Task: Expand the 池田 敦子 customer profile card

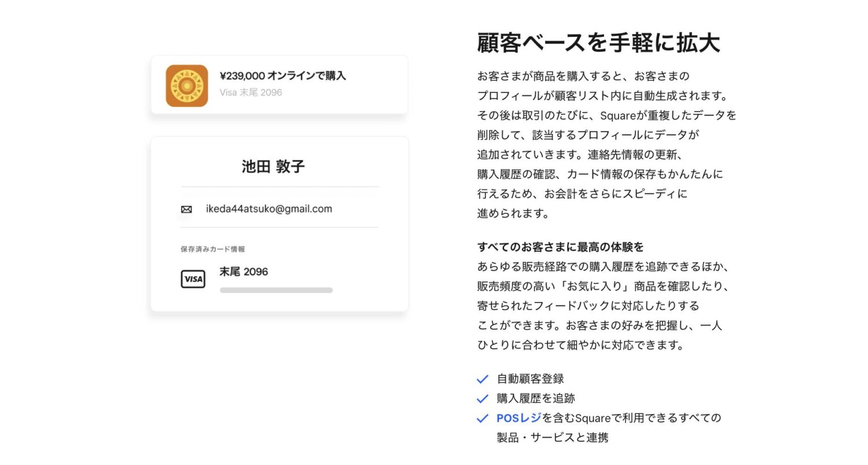Action: 279,223
